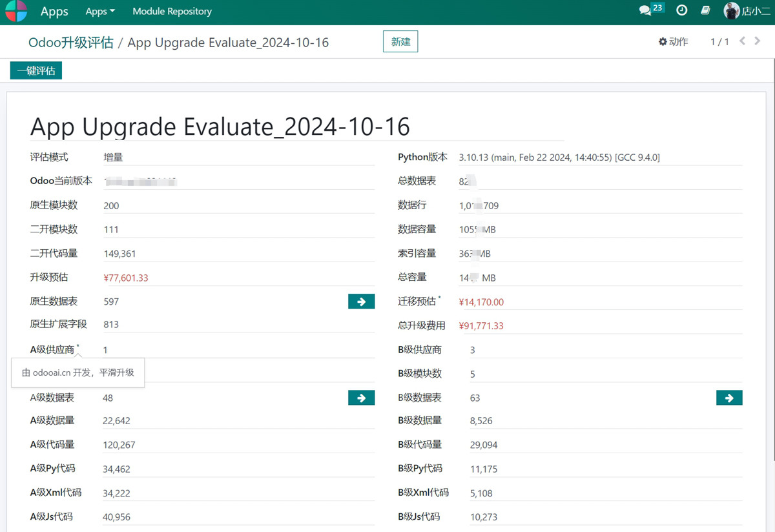Viewport: 775px width, 532px height.
Task: Click the 迁移预估 amount ¥14,170.00
Action: [x=481, y=302]
